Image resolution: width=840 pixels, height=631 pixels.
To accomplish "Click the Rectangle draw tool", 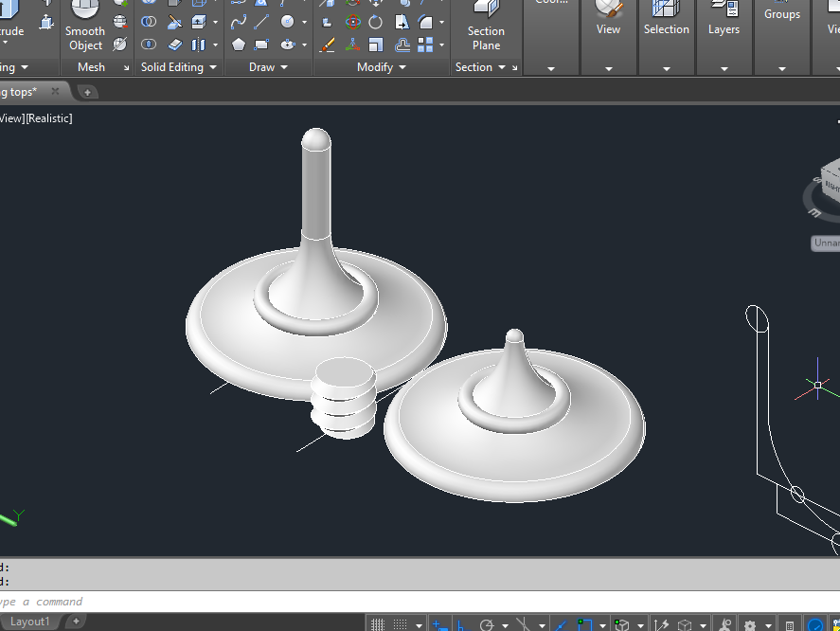I will click(261, 45).
